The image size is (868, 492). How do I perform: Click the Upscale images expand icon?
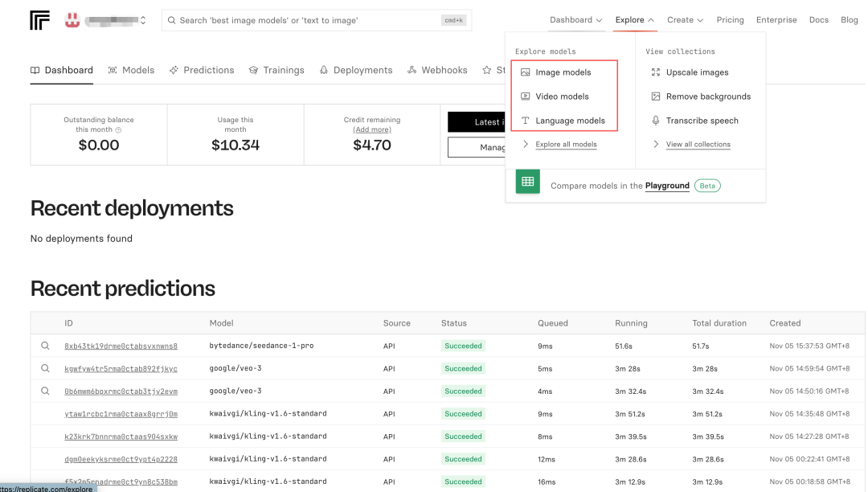pyautogui.click(x=656, y=72)
